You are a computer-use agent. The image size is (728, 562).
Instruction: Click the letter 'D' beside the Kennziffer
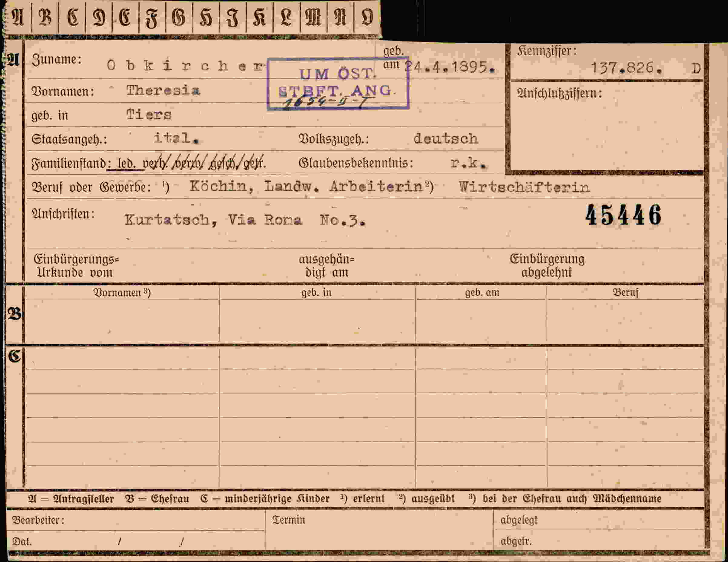pos(696,69)
